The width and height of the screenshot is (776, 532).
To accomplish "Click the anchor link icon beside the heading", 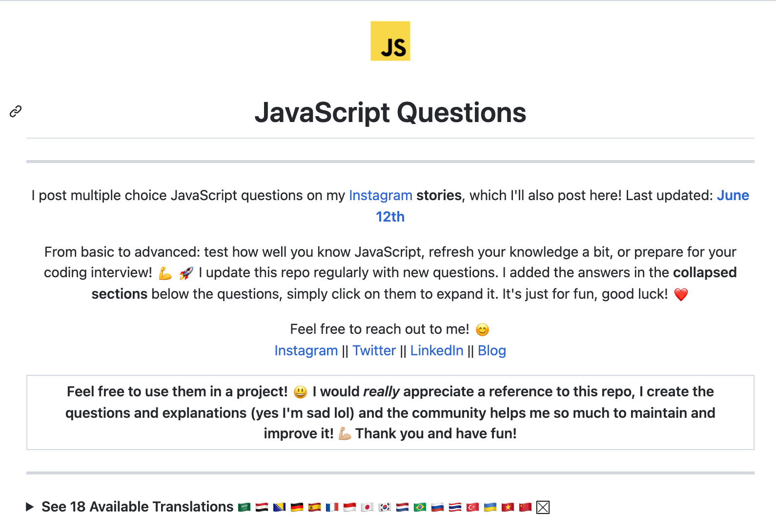I will click(16, 111).
